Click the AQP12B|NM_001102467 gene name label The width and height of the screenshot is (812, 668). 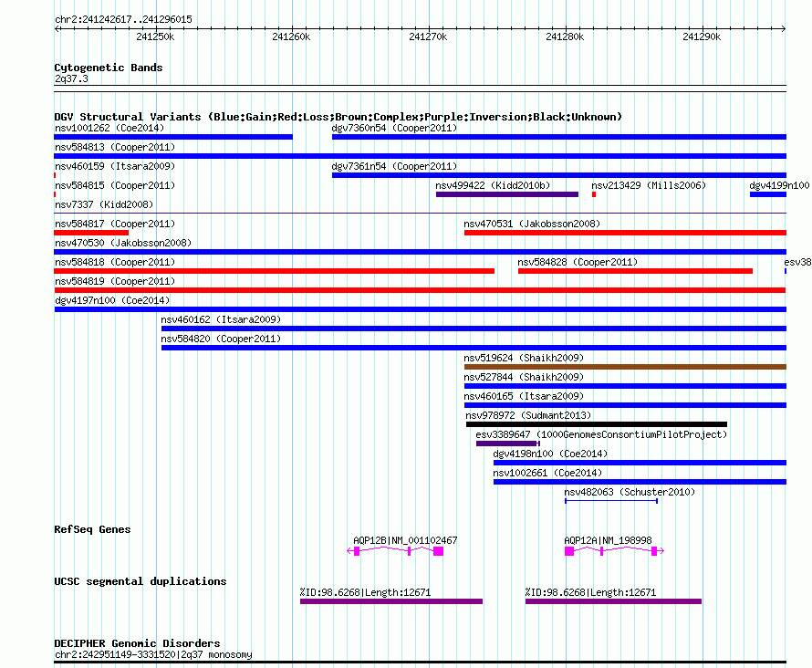405,540
